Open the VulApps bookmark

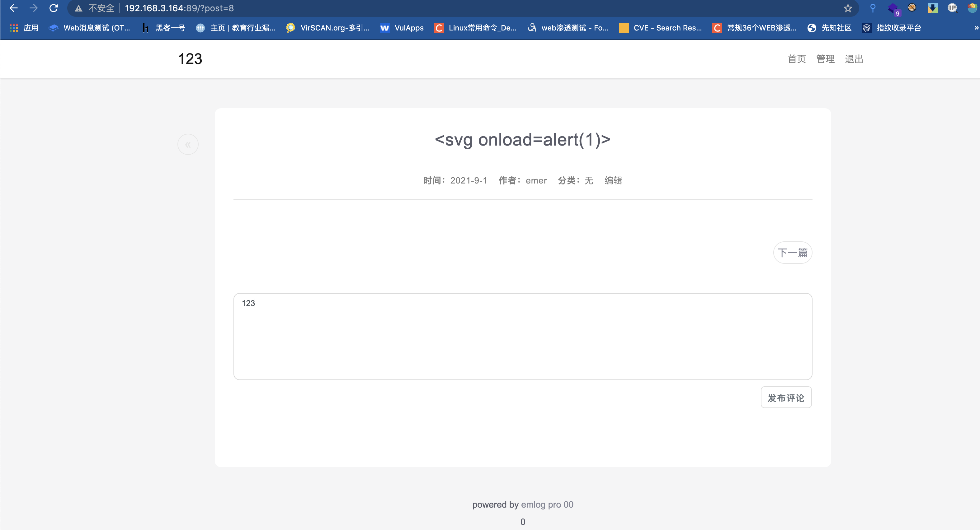(x=402, y=28)
